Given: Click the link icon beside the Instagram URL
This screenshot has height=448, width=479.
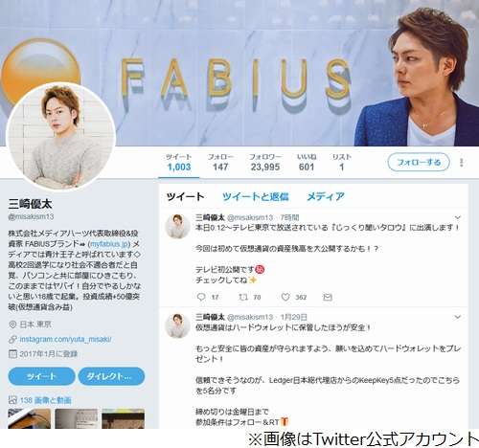Looking at the screenshot, I should coord(12,339).
